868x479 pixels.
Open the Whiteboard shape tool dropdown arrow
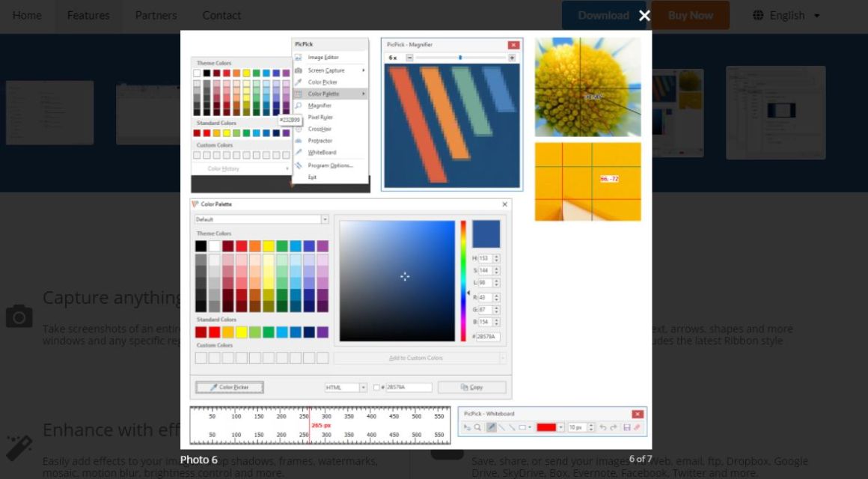(530, 427)
